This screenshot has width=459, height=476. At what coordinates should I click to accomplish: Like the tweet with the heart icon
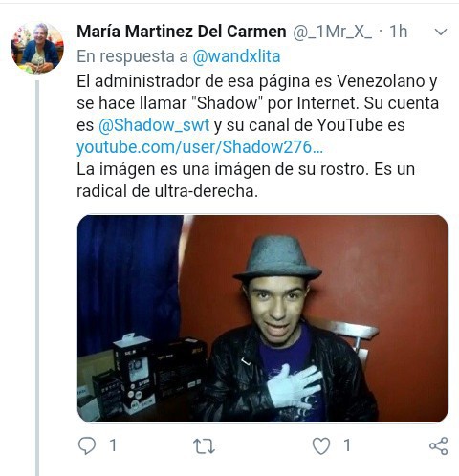pos(321,445)
